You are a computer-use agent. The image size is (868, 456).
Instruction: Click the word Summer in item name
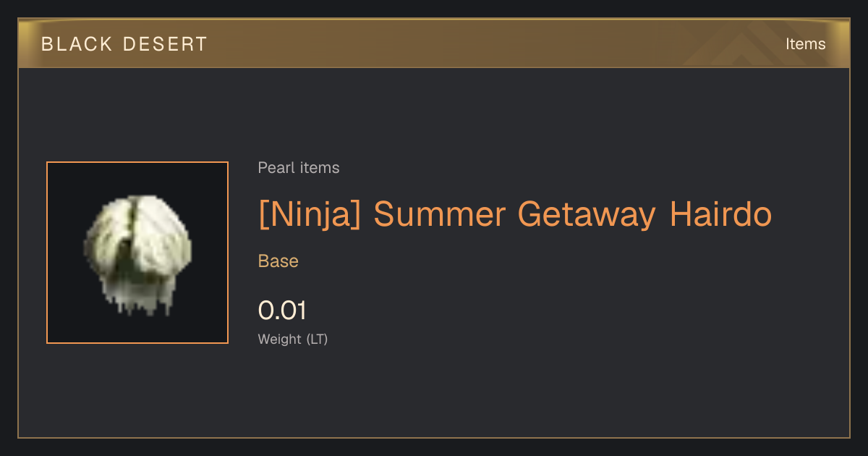point(439,215)
